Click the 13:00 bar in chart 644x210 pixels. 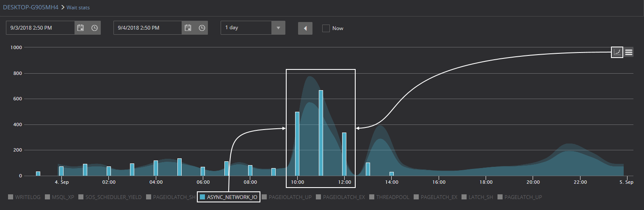368,169
